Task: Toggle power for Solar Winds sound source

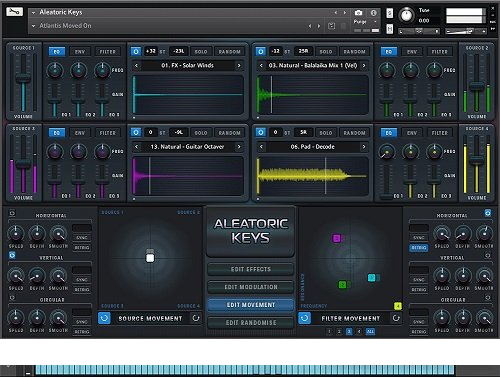Action: 136,51
